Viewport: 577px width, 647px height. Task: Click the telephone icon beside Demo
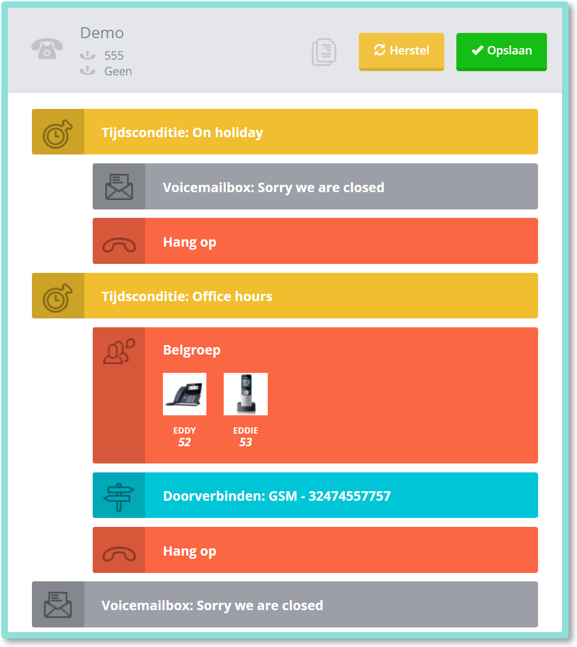click(x=47, y=49)
